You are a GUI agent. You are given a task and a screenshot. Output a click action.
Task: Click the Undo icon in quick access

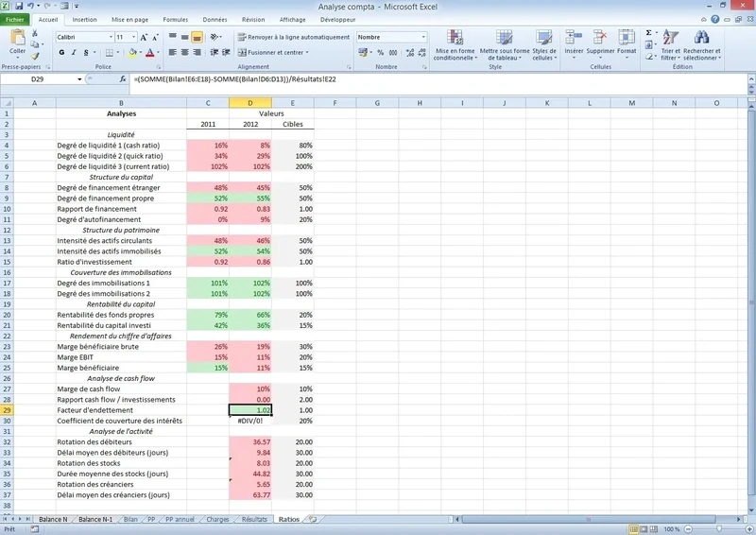tap(30, 7)
